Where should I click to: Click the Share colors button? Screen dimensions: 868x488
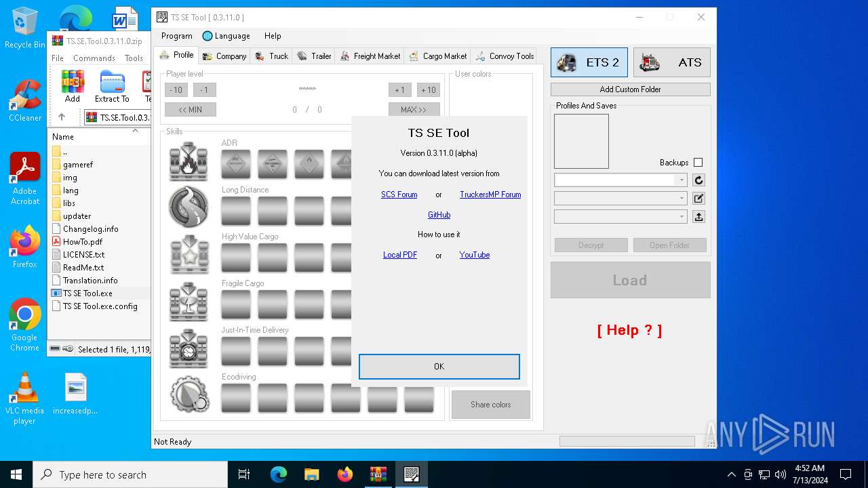(x=491, y=405)
